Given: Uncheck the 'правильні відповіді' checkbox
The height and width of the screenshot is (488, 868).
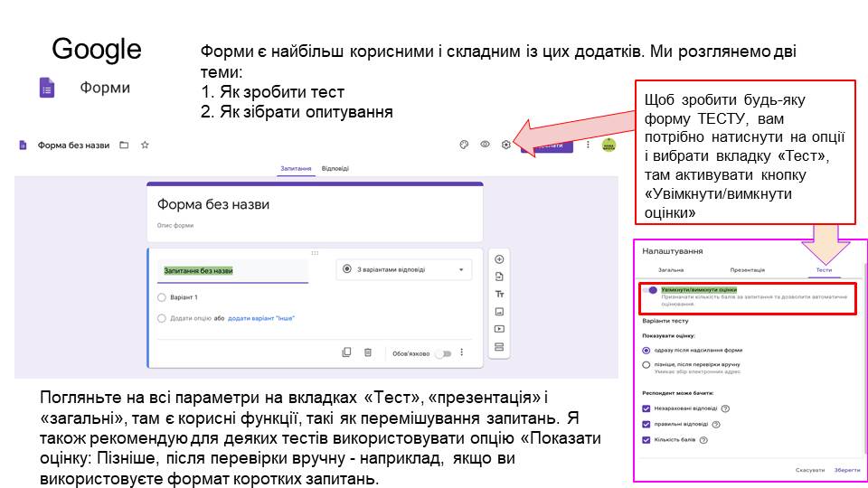Looking at the screenshot, I should [x=646, y=424].
